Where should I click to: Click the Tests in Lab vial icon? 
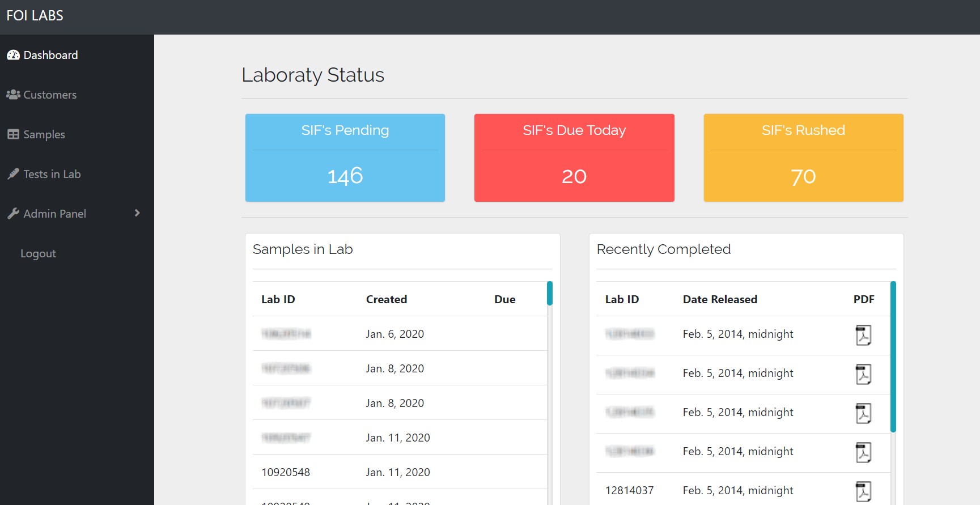click(x=13, y=174)
